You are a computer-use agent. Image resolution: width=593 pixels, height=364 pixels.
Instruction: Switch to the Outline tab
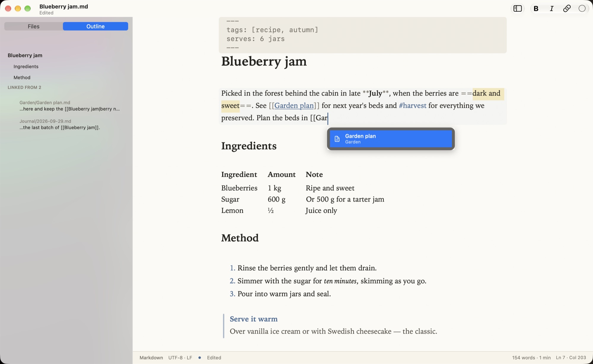tap(95, 26)
